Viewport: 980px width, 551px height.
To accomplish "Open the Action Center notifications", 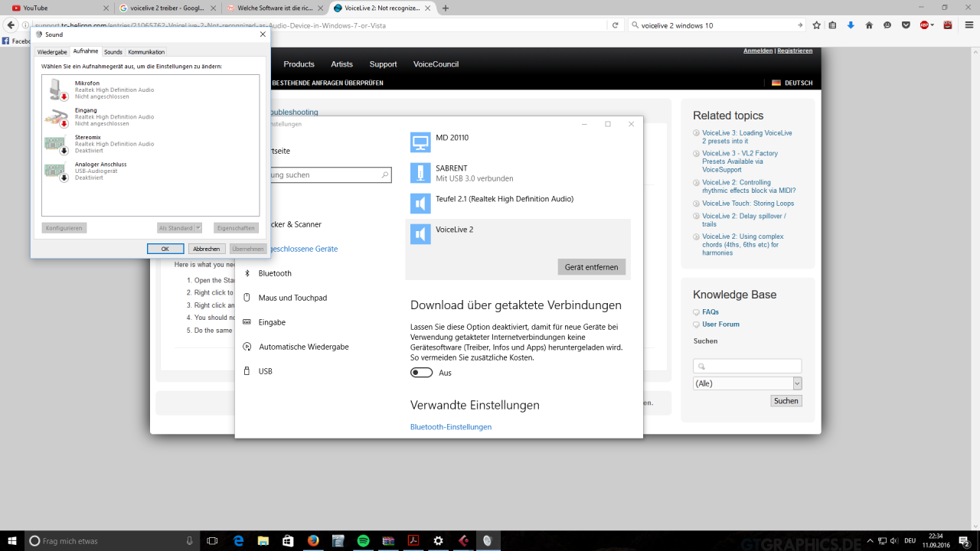I will coord(964,540).
